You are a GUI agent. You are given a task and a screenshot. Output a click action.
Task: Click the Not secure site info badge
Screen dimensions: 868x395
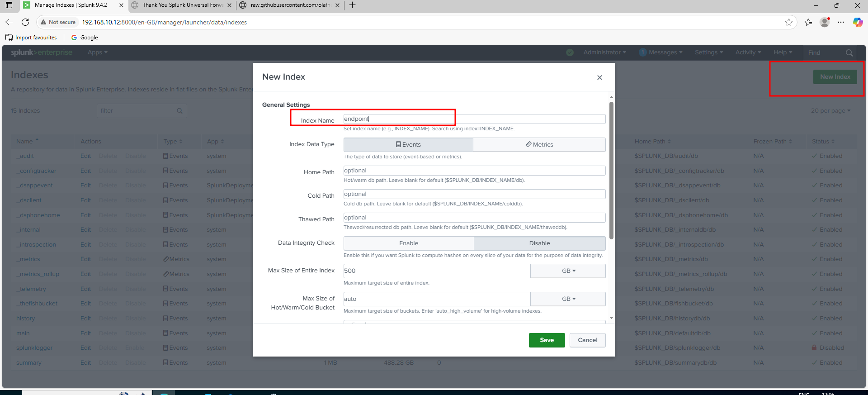pos(58,22)
